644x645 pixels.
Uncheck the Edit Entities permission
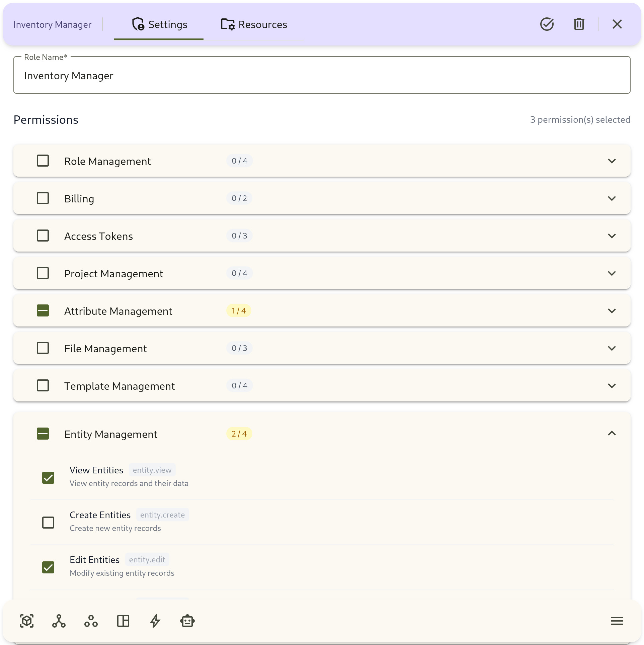(48, 567)
